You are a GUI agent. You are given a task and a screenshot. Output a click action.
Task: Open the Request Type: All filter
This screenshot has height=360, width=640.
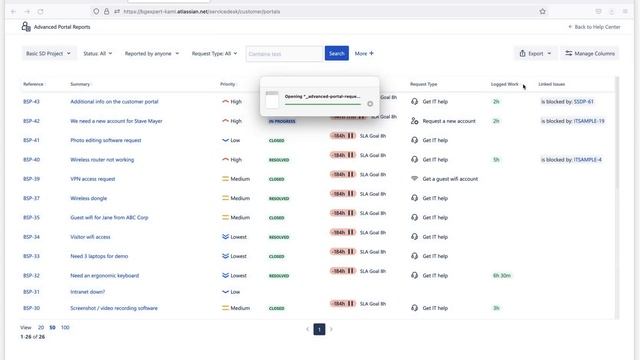tap(214, 53)
